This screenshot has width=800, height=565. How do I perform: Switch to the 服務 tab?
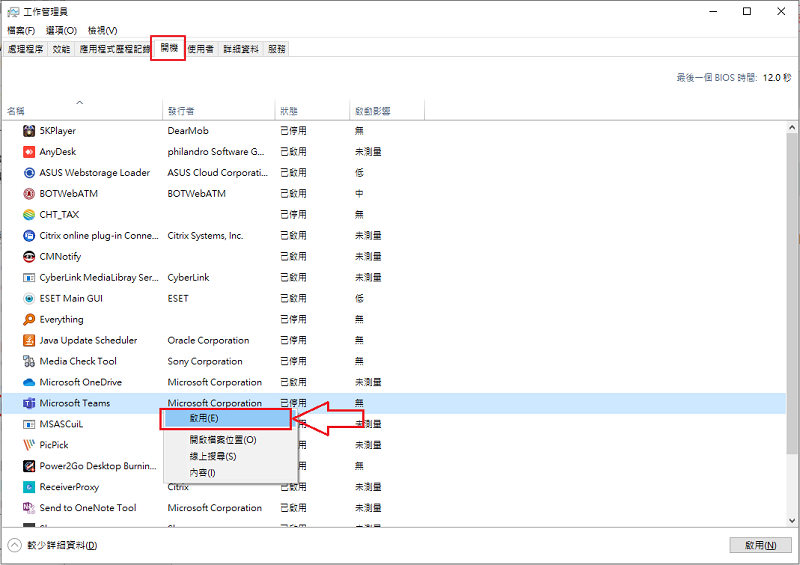(x=277, y=49)
